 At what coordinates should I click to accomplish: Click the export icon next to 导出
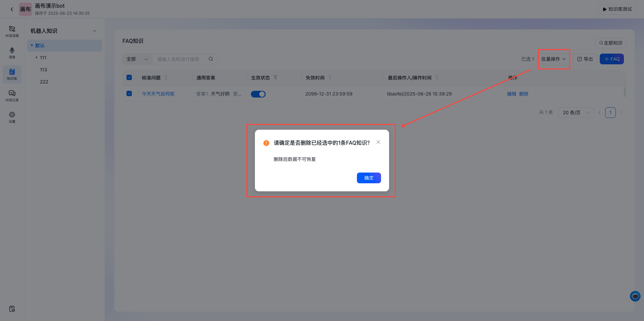[579, 59]
